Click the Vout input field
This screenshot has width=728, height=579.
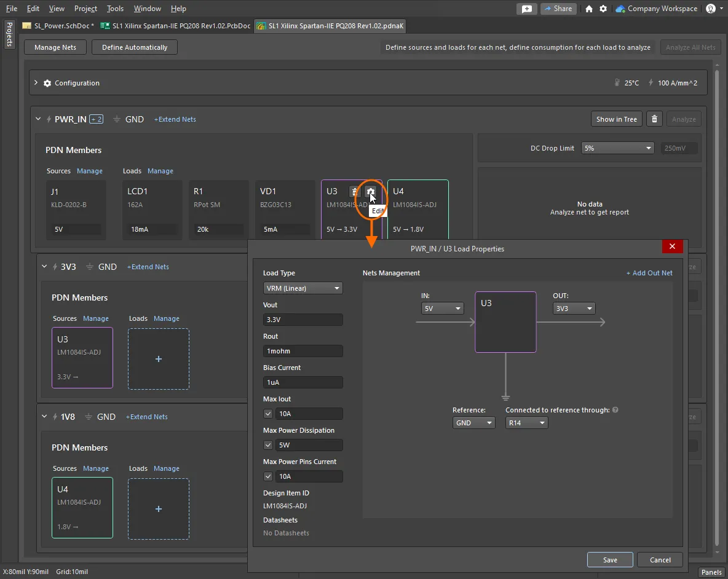click(x=303, y=320)
